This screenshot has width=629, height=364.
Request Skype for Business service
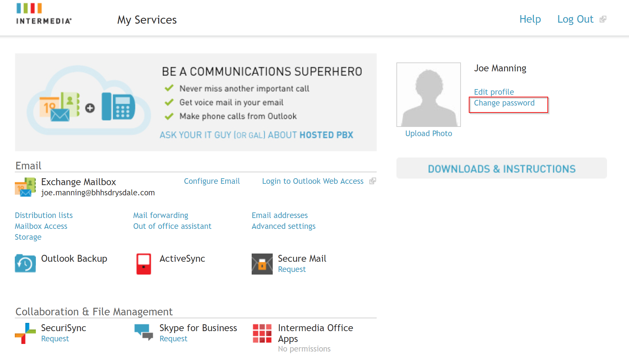point(173,339)
